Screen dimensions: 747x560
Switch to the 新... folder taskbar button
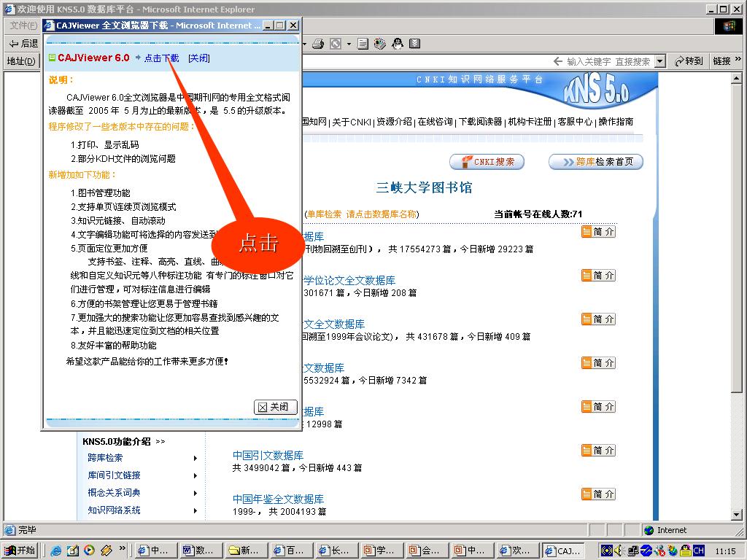[x=246, y=551]
